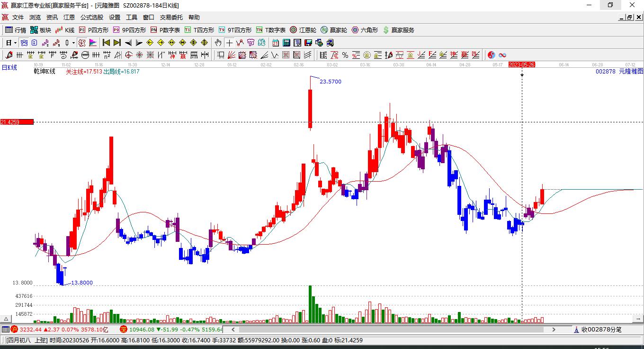Click the up triangle below volume pane
The width and height of the screenshot is (644, 349).
pos(6,319)
